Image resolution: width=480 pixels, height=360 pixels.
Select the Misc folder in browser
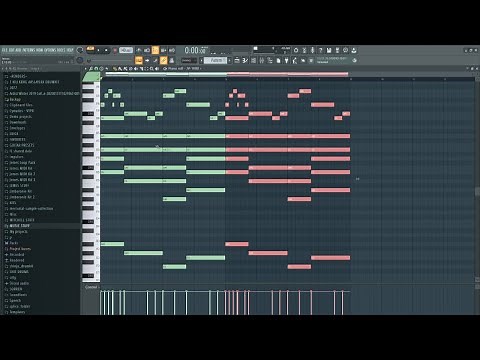[x=13, y=214]
